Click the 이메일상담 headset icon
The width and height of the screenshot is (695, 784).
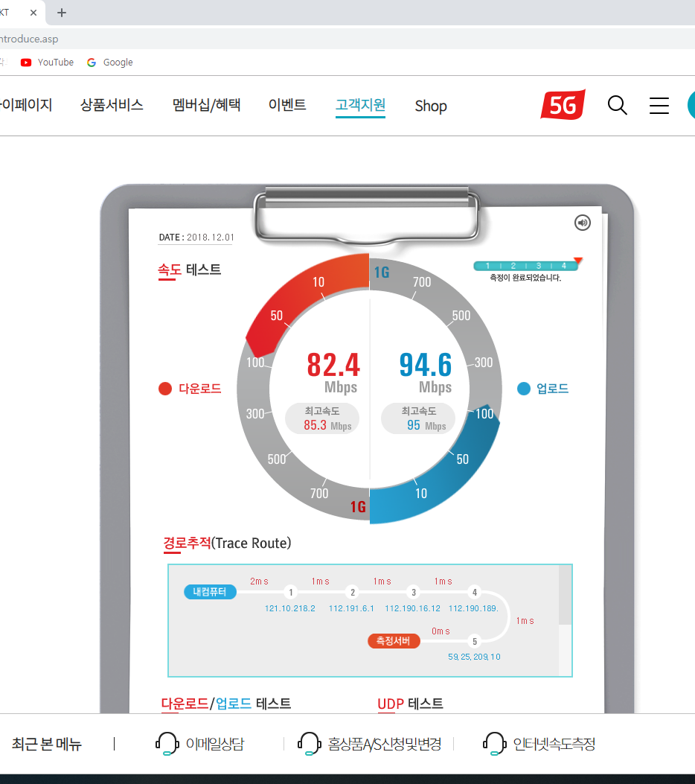click(x=167, y=744)
